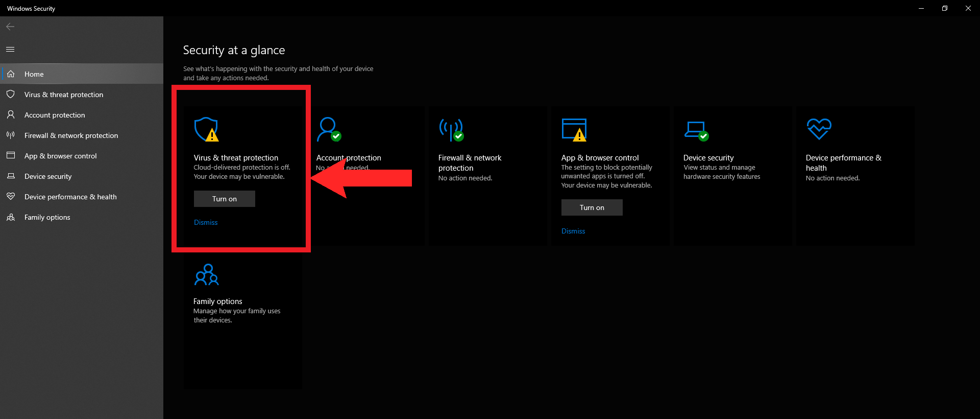The image size is (980, 419).
Task: Click the Device performance & health tile title
Action: click(x=843, y=163)
